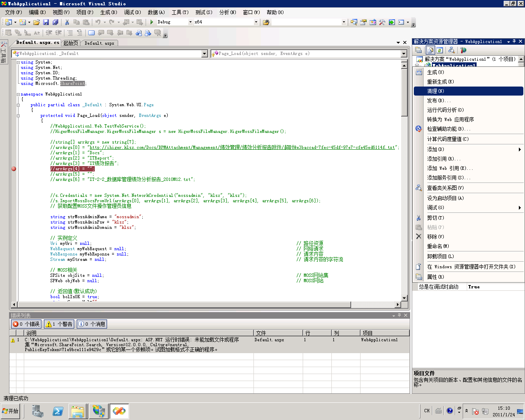The image size is (525, 420).
Task: Collapse the namespace WebApplication1 code block
Action: coord(18,94)
